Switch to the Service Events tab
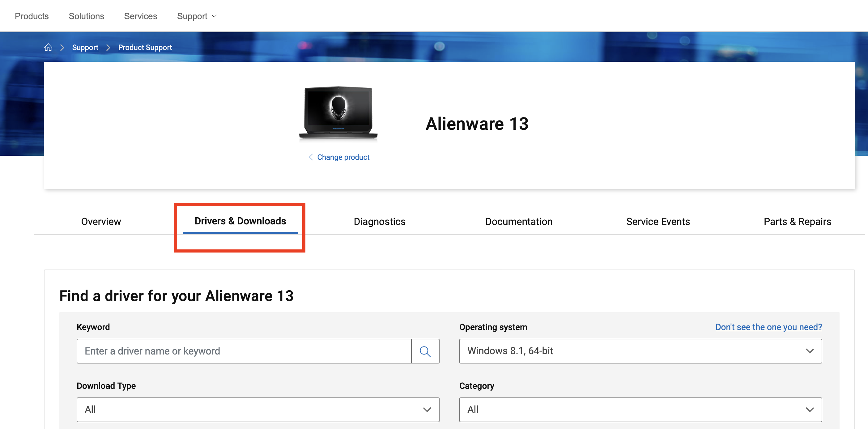The image size is (868, 429). (658, 221)
